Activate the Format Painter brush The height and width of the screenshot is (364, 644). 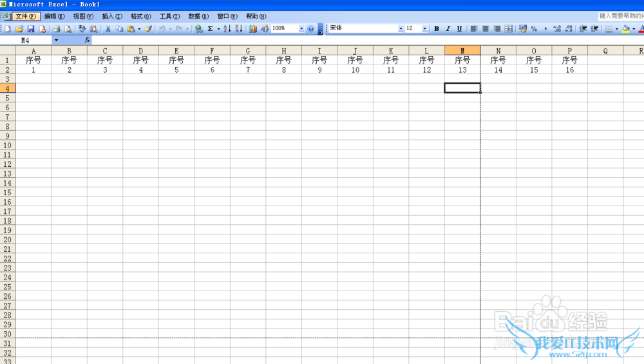148,29
